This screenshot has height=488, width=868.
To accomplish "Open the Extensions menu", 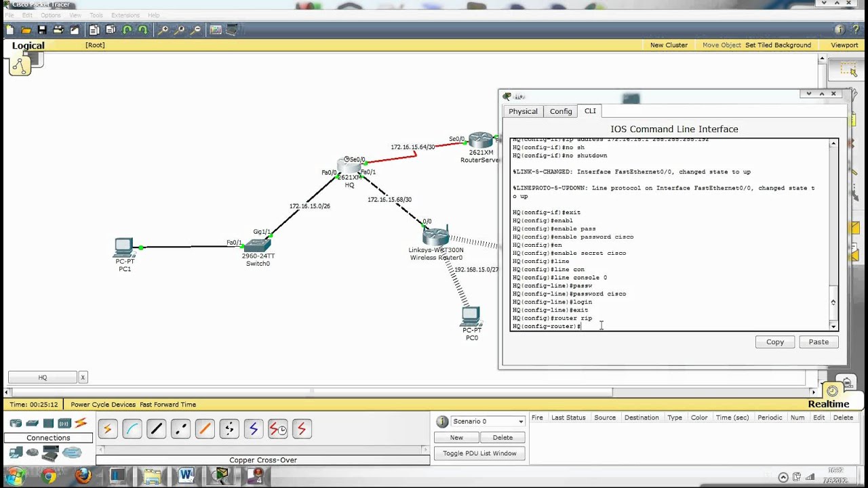I will pos(125,15).
